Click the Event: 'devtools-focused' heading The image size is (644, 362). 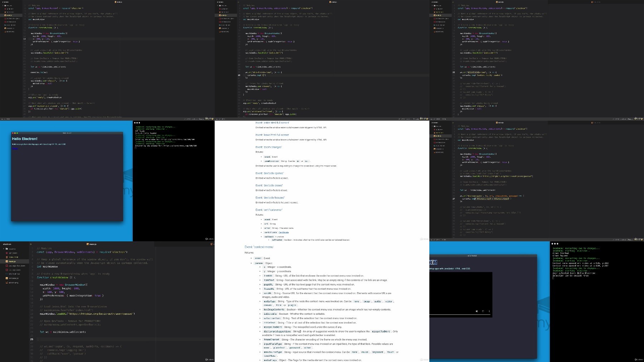270,198
